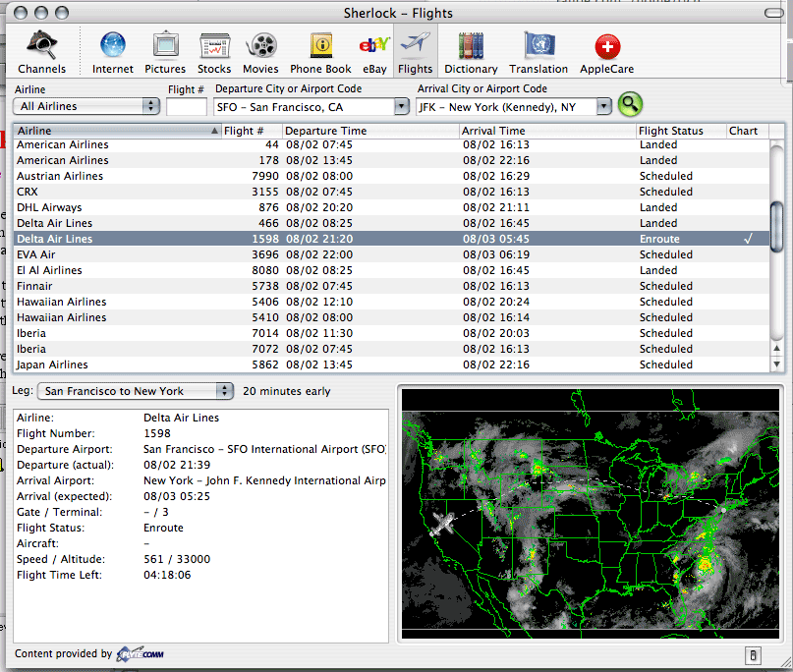793x672 pixels.
Task: Open the Departure City combo box arrow
Action: 402,106
